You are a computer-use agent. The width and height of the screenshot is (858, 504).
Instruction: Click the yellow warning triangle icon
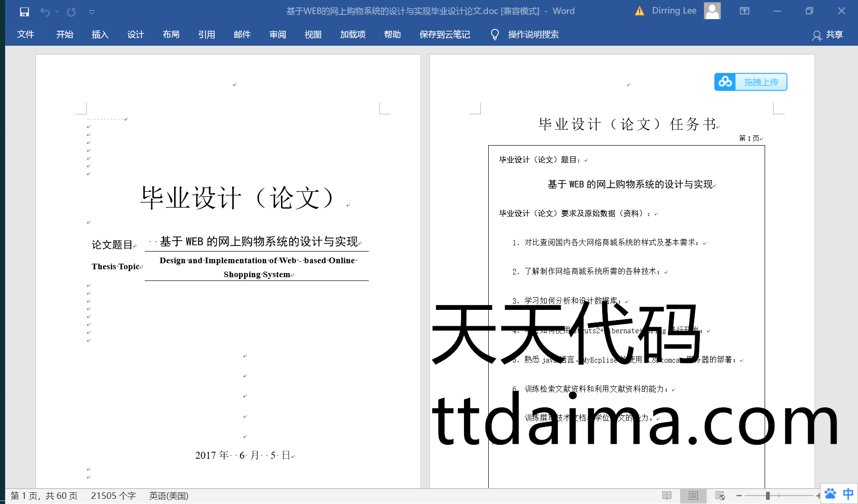coord(640,11)
